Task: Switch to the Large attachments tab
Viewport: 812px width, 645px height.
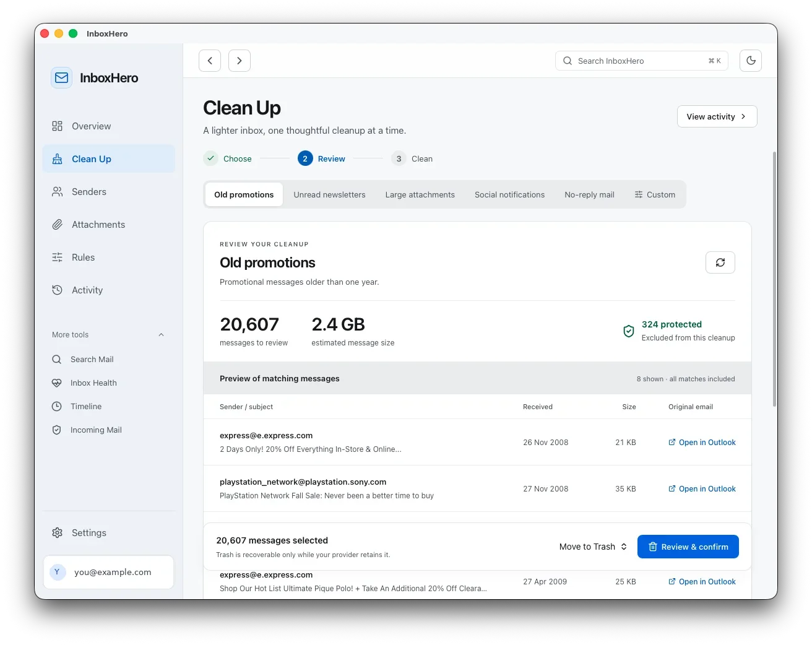Action: (420, 194)
